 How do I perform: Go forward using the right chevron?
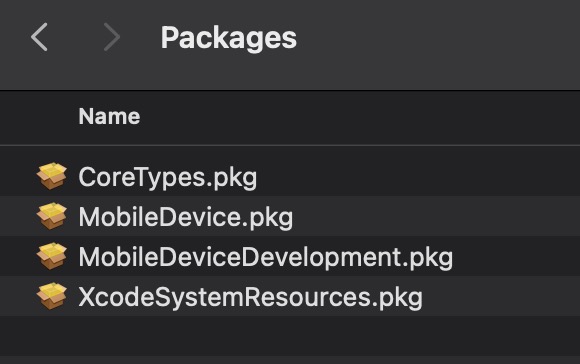coord(112,37)
